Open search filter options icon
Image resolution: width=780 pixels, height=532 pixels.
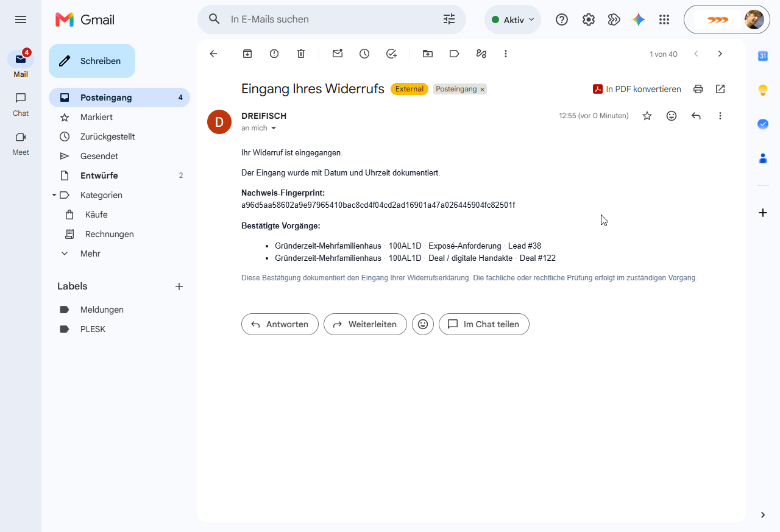pos(449,19)
